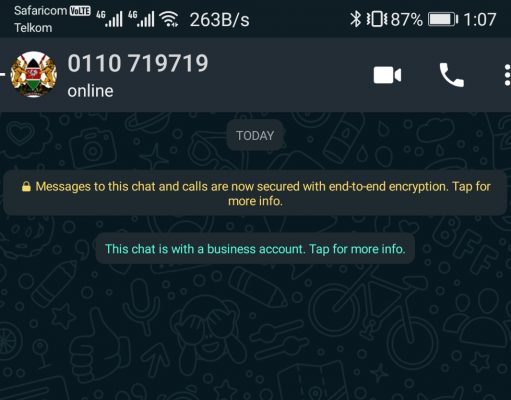The height and width of the screenshot is (400, 511).
Task: Tap the vibrate mode status icon
Action: [377, 19]
